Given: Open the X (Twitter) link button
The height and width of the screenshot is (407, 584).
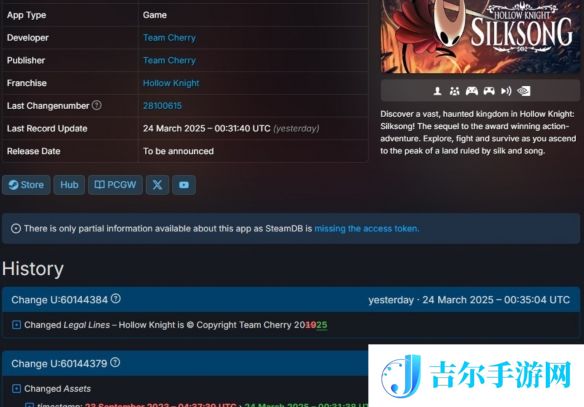Looking at the screenshot, I should pos(157,185).
